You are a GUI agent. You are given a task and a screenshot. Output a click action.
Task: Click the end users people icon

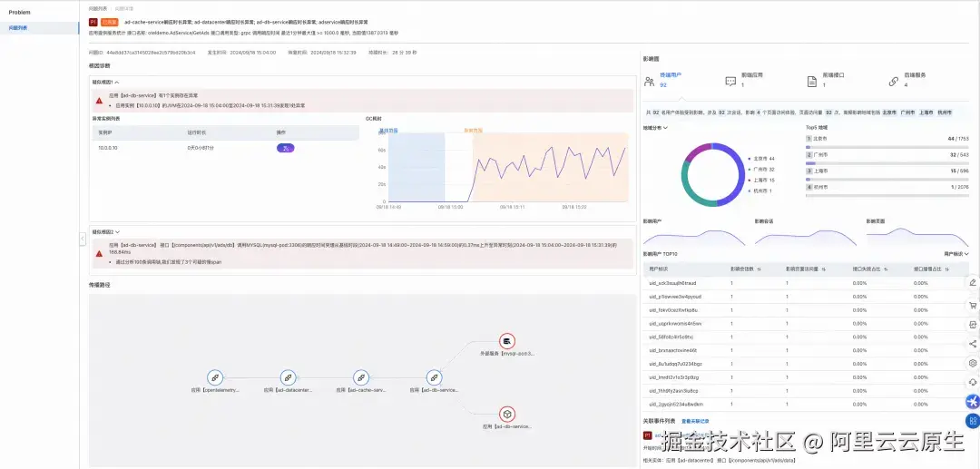650,81
